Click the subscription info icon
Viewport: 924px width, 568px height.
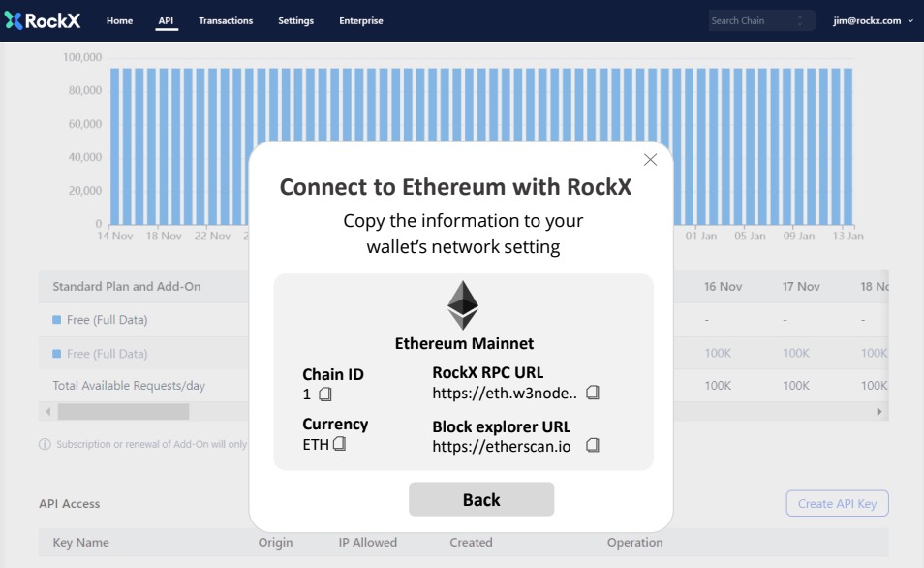point(45,444)
